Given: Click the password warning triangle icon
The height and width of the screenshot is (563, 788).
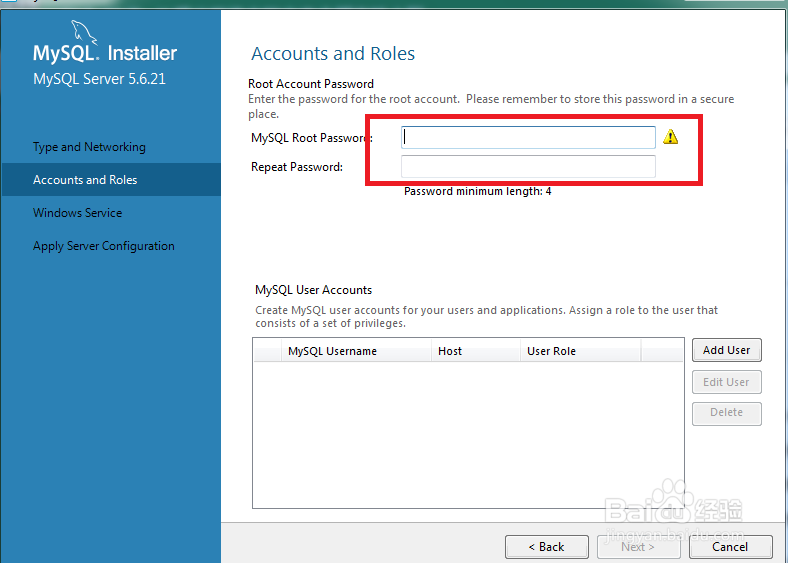Looking at the screenshot, I should coord(670,137).
